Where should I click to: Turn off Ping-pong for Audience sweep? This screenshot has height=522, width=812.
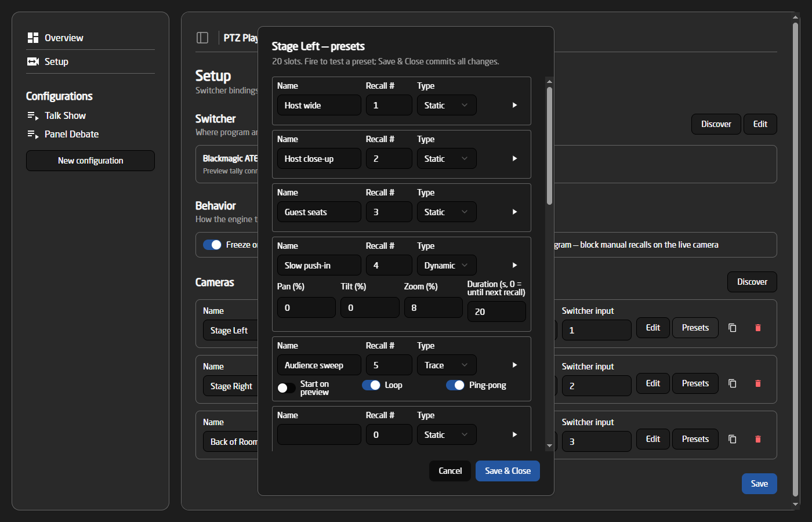click(455, 385)
